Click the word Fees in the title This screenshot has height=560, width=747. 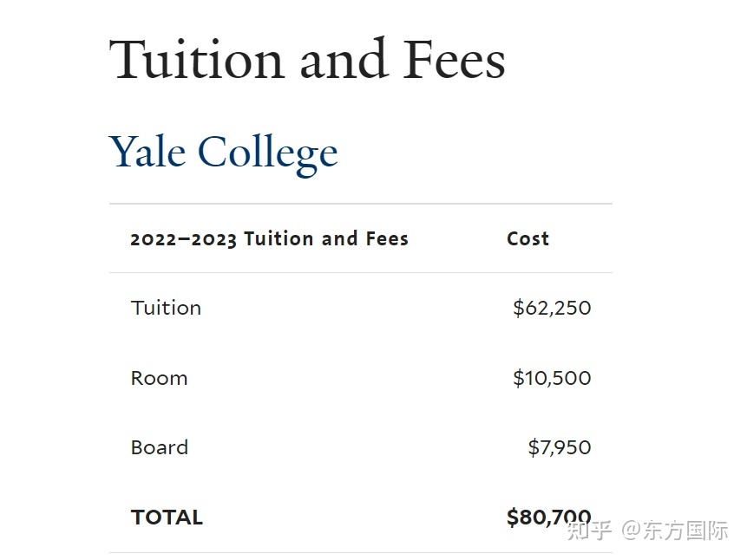[455, 60]
